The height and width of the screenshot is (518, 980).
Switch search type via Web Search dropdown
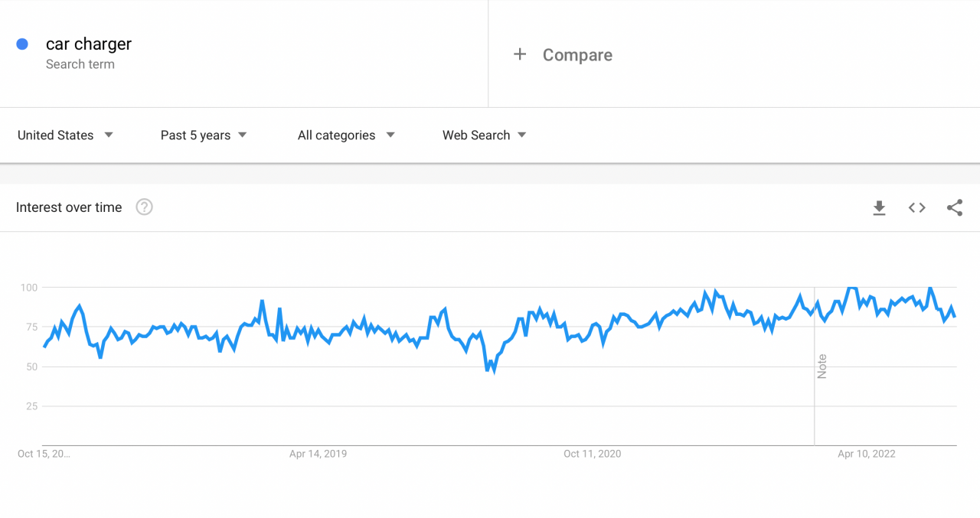(x=483, y=135)
